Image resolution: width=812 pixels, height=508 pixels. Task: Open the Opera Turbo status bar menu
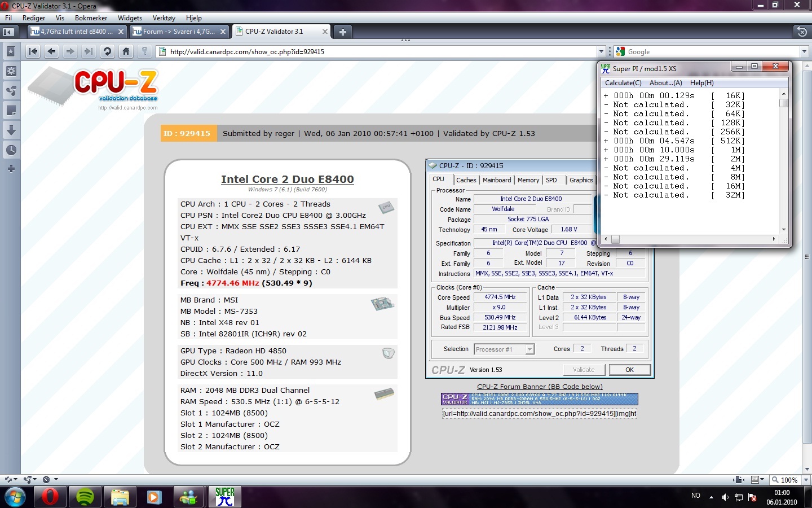(x=50, y=480)
